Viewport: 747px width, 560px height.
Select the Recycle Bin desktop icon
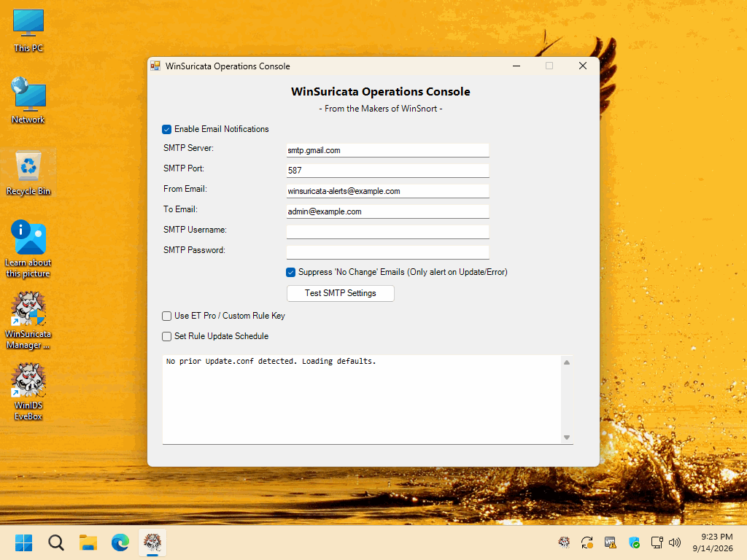pos(28,174)
